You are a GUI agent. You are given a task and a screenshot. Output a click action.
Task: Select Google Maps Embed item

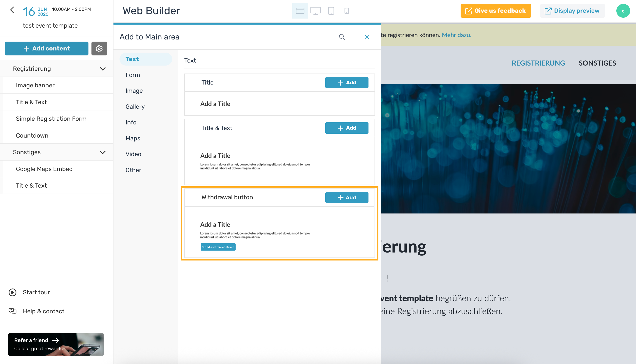tap(58, 169)
